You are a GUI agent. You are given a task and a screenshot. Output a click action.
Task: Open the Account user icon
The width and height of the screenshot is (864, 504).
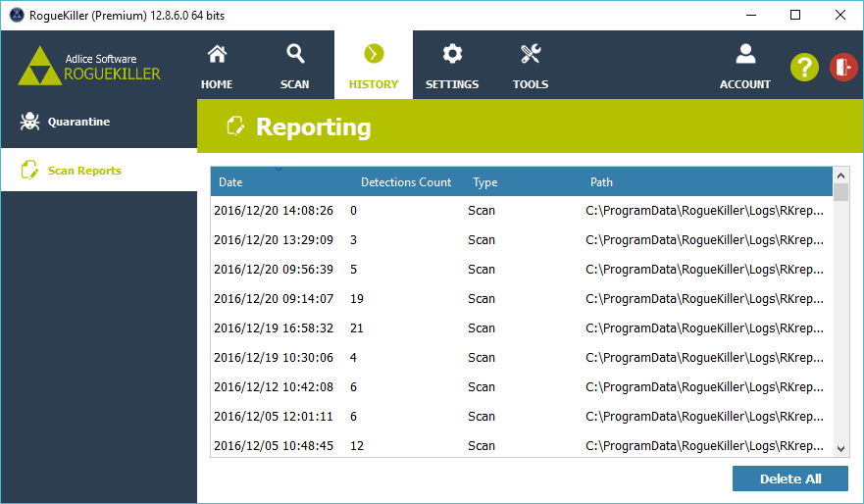point(745,54)
